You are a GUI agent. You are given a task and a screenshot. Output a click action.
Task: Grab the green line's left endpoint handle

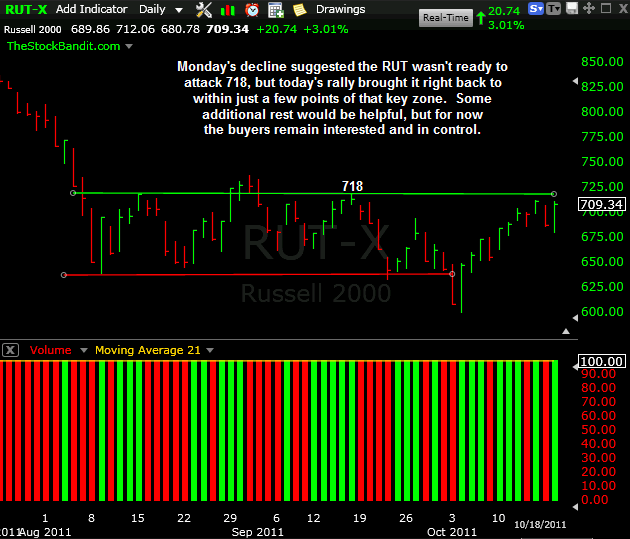click(73, 193)
